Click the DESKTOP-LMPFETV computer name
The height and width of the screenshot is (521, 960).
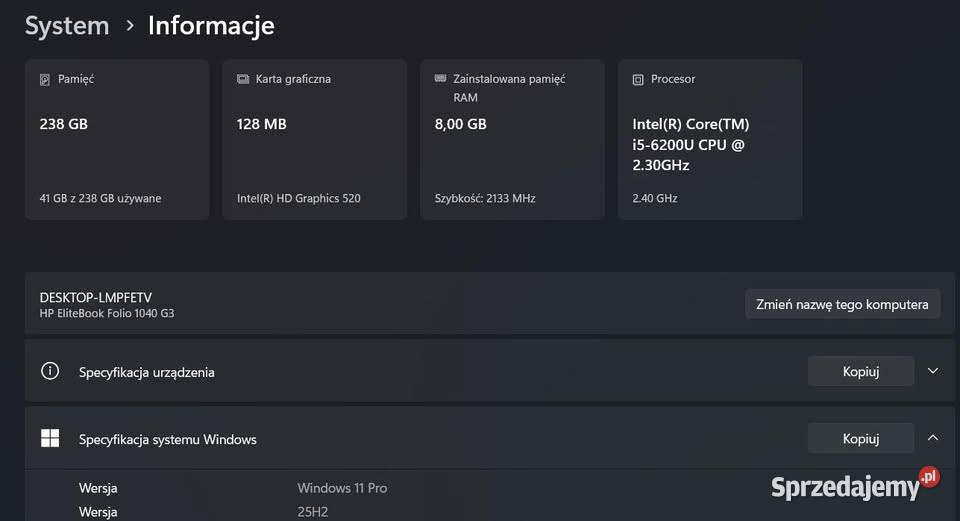coord(96,298)
